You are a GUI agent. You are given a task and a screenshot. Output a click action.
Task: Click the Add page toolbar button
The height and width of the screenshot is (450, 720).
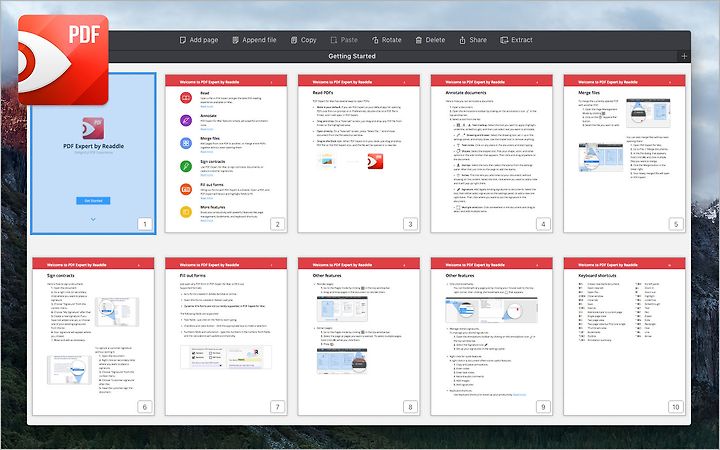pos(198,40)
